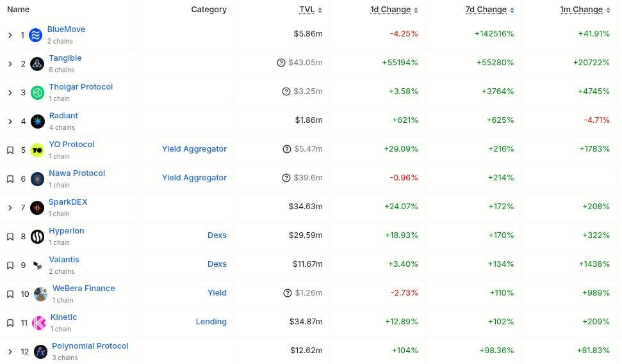This screenshot has height=364, width=622.
Task: Toggle bookmark for Hyperion
Action: click(10, 237)
